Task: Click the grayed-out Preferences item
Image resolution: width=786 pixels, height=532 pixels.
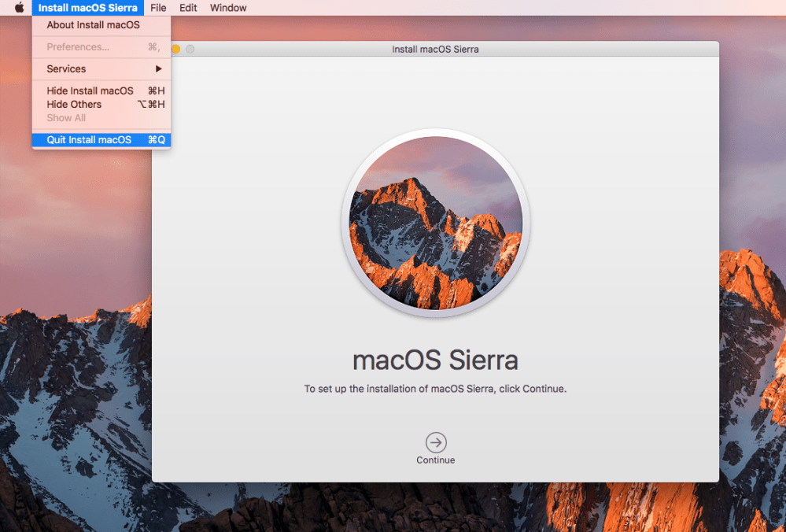Action: coord(78,46)
